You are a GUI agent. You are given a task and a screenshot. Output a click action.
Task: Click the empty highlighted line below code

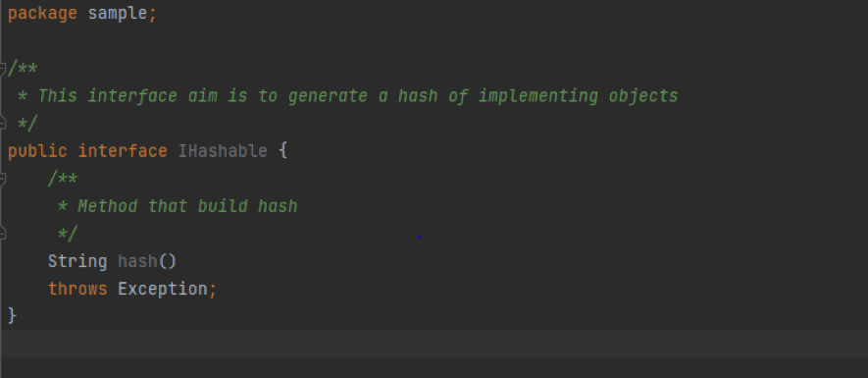tap(434, 344)
